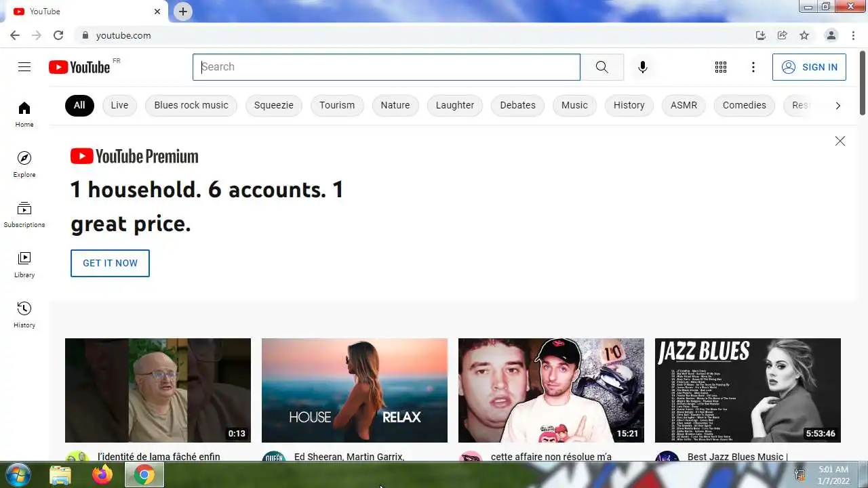The width and height of the screenshot is (868, 488).
Task: Reload the YouTube page
Action: point(58,35)
